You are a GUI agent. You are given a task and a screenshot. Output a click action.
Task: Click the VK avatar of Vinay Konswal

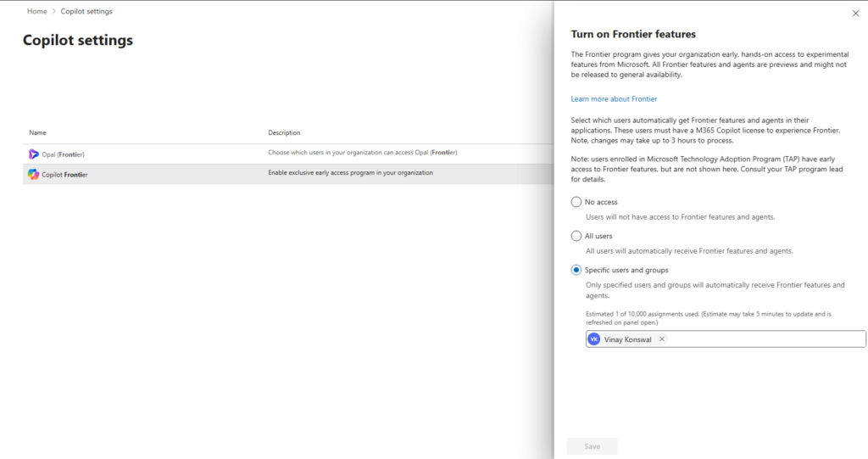594,339
